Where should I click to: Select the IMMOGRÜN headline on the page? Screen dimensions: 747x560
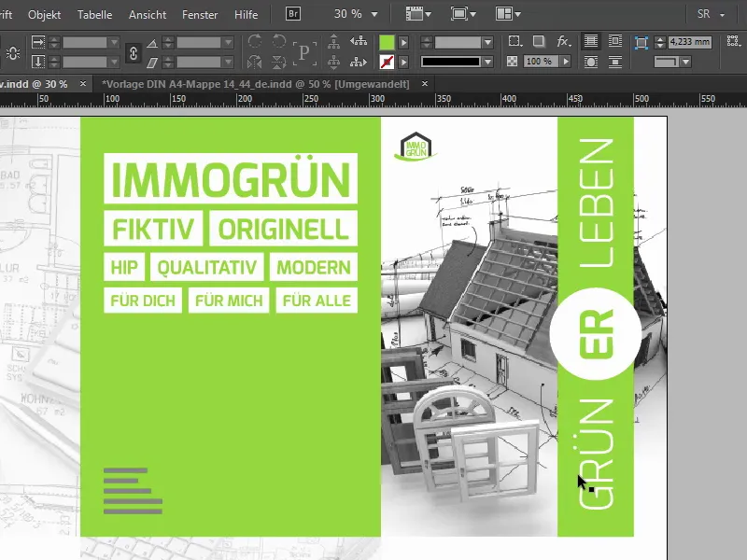[x=231, y=178]
